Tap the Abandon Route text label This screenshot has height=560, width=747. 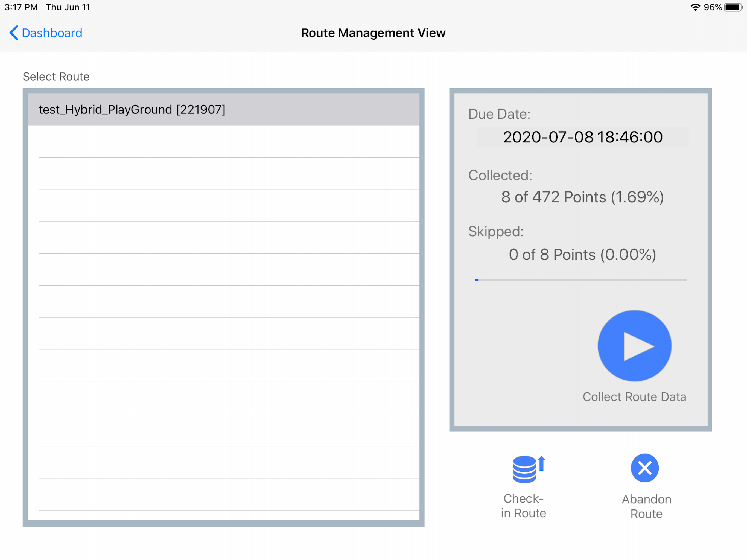(646, 506)
